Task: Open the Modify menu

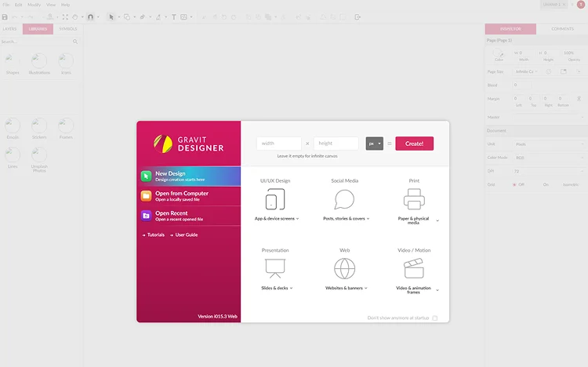Action: [x=34, y=5]
